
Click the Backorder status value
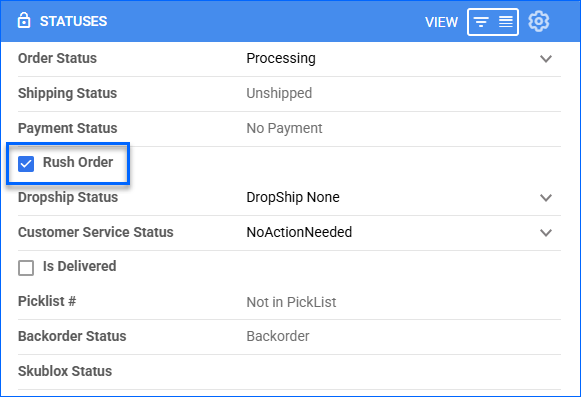(278, 336)
